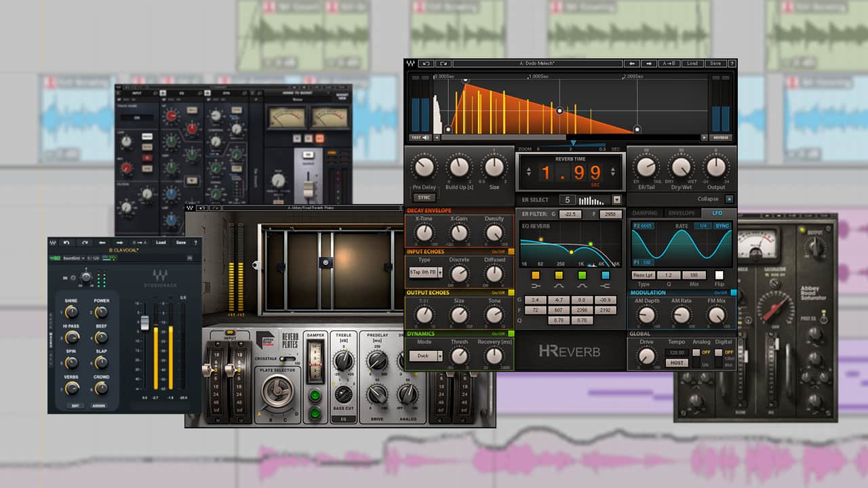The width and height of the screenshot is (868, 488).
Task: Click Save in H-Reverb toolbar
Action: click(715, 63)
